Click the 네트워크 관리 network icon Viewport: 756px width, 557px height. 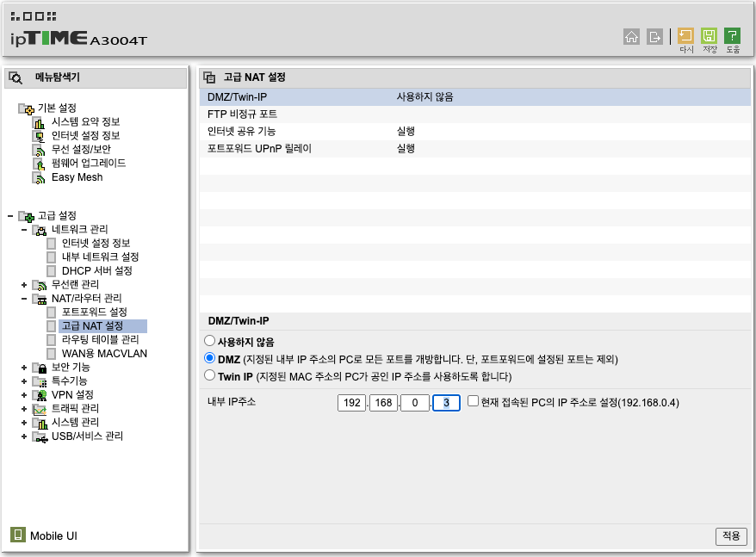pos(39,230)
